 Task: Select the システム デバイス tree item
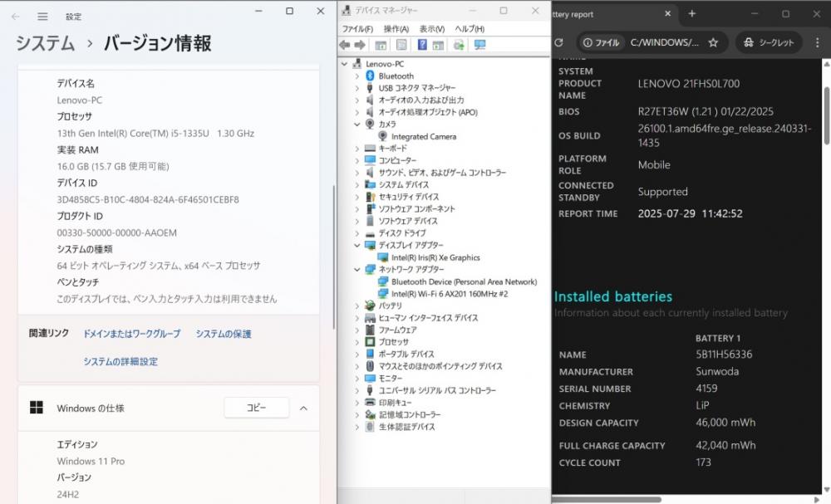point(404,184)
